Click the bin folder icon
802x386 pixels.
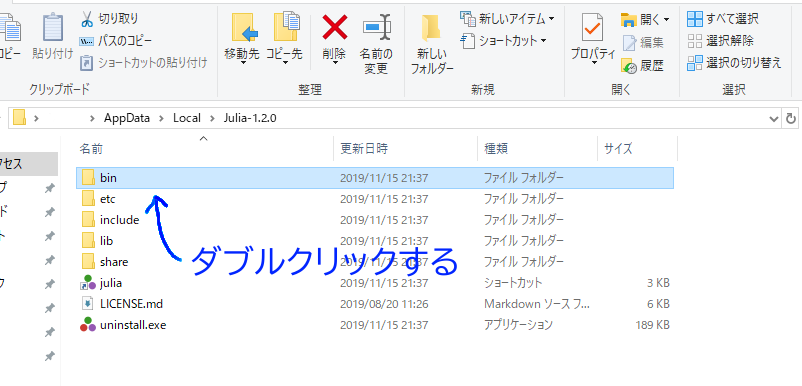(x=88, y=177)
